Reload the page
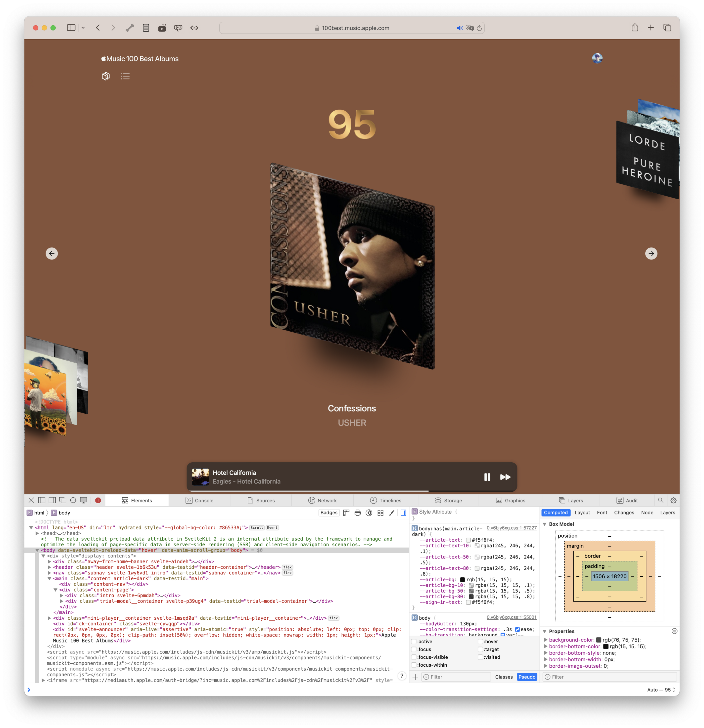 click(479, 28)
